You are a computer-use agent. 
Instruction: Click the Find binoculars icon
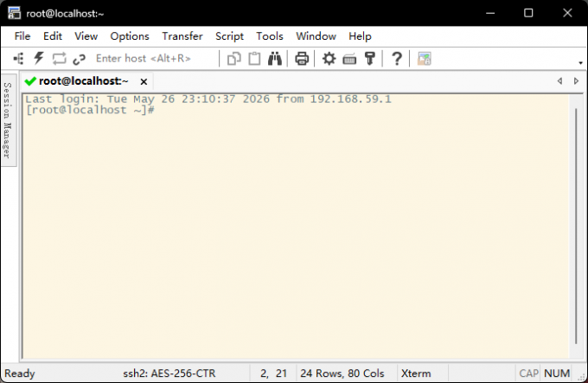275,59
